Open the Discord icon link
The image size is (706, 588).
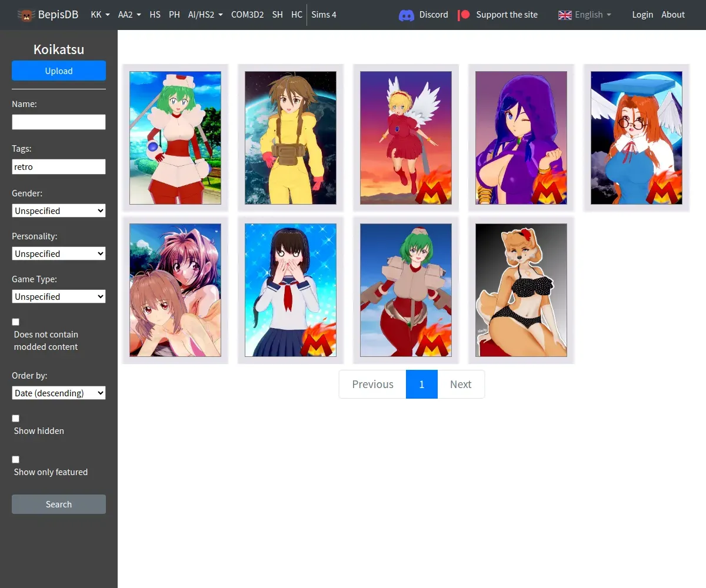coord(407,15)
